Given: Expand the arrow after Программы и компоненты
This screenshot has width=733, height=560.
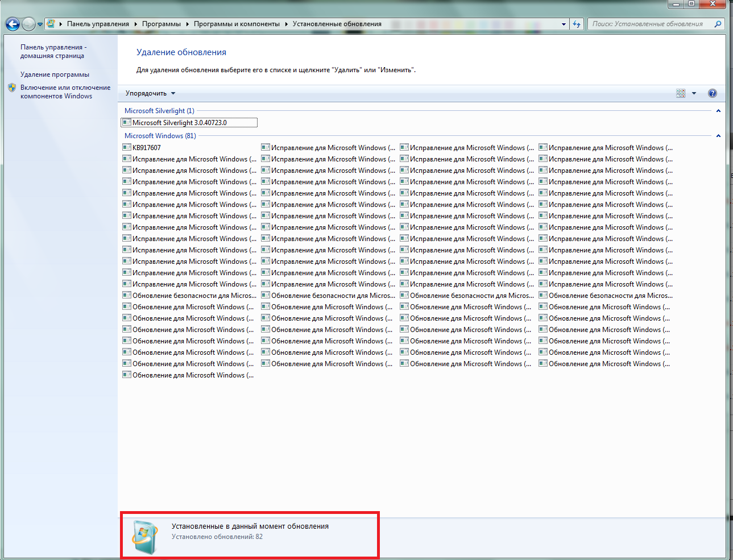Looking at the screenshot, I should [x=286, y=24].
